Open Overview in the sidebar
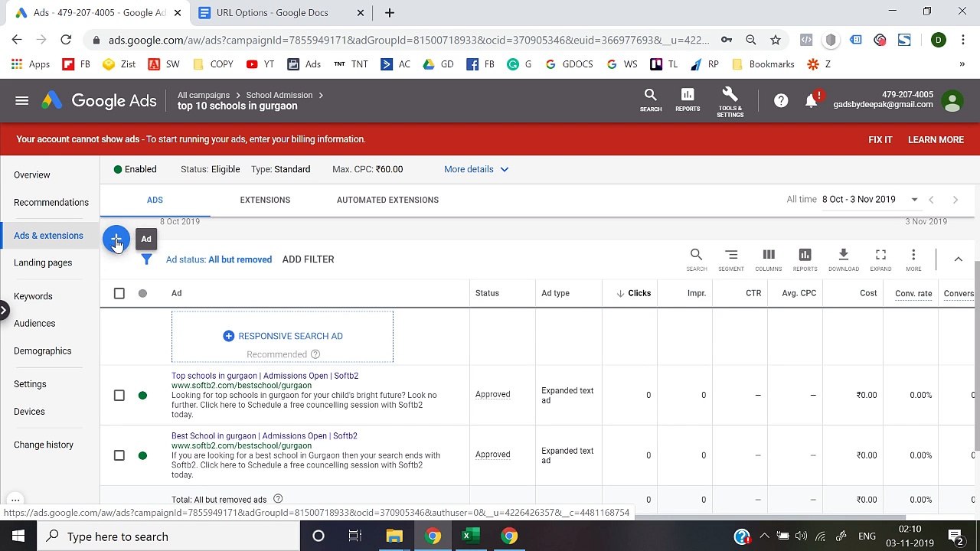The height and width of the screenshot is (551, 980). tap(31, 175)
